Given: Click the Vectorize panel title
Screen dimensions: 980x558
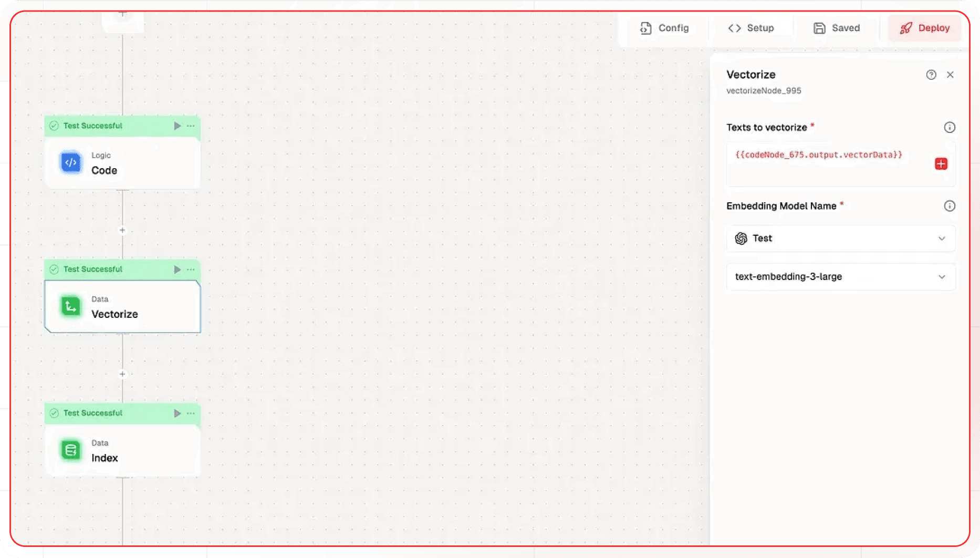Looking at the screenshot, I should click(x=751, y=75).
